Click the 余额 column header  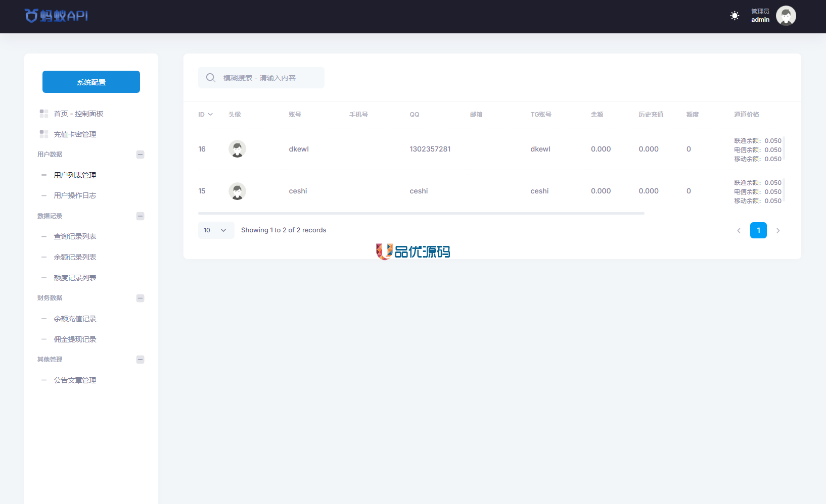[x=597, y=115]
